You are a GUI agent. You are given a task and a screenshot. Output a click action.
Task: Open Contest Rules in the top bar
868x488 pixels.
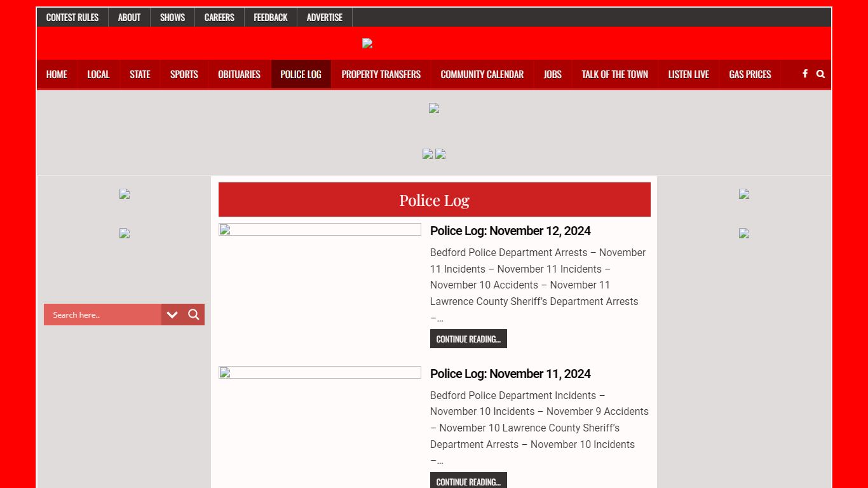[72, 17]
